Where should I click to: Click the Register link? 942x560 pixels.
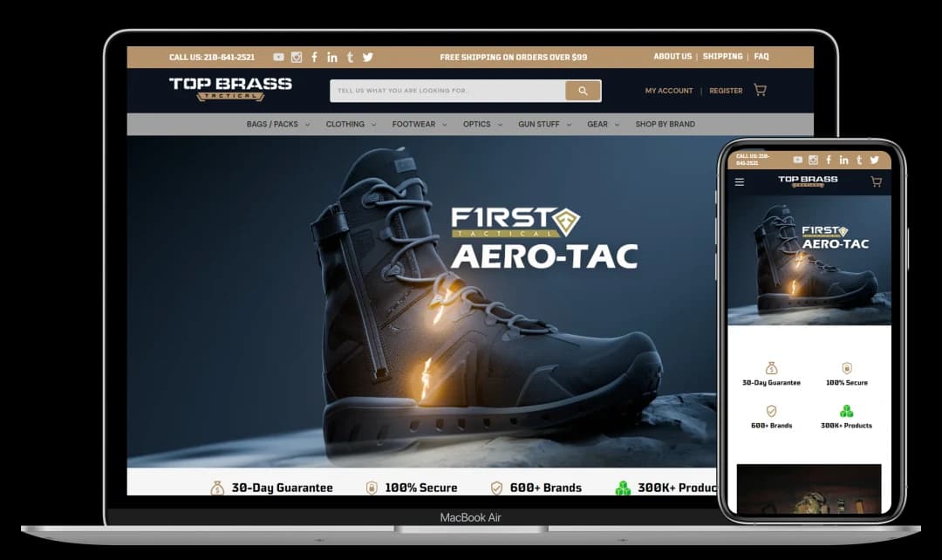click(726, 91)
